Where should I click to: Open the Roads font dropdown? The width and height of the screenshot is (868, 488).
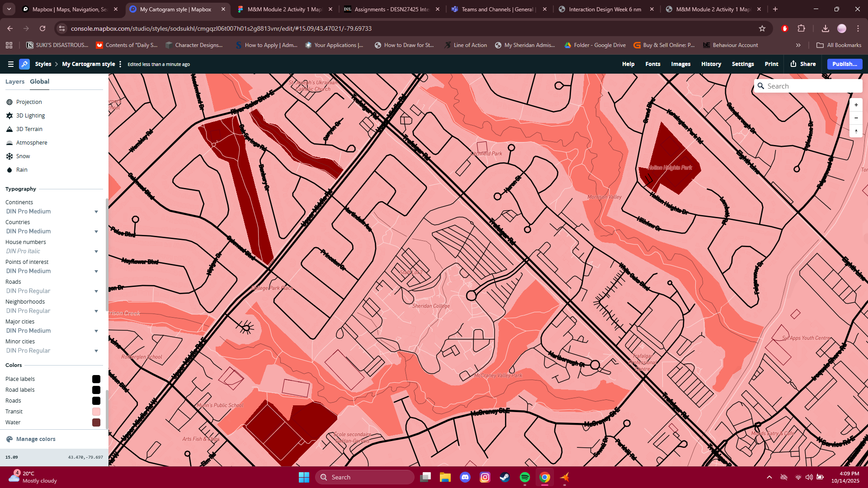(x=96, y=291)
